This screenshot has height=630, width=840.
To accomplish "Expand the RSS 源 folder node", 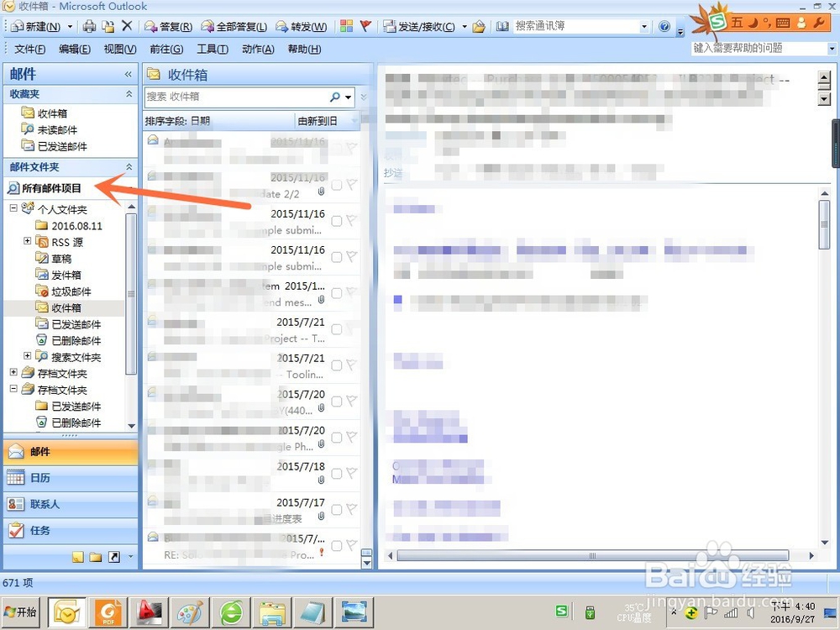I will coord(26,242).
